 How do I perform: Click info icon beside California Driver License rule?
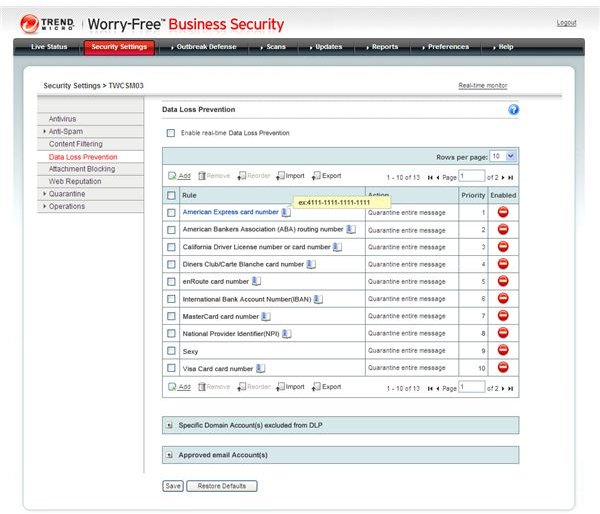[337, 247]
